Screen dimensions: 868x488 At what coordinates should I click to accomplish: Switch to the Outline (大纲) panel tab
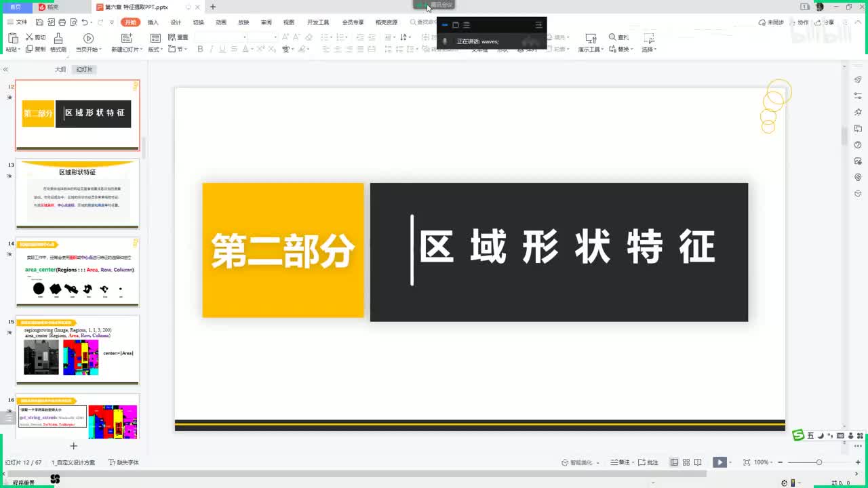pyautogui.click(x=60, y=69)
